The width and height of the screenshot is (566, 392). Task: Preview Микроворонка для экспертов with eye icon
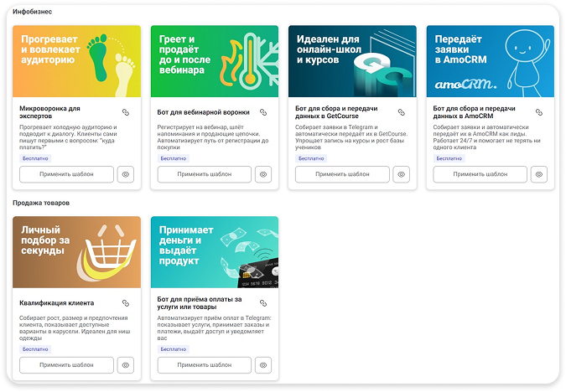tap(126, 174)
